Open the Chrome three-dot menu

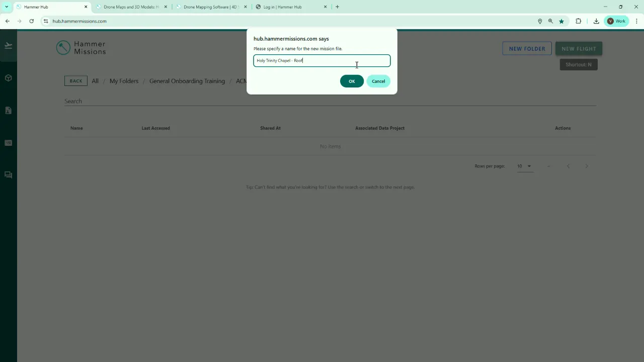tap(637, 21)
